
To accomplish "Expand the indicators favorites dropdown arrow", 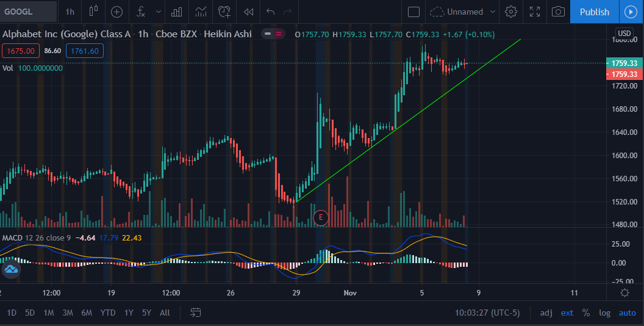I will click(x=159, y=12).
